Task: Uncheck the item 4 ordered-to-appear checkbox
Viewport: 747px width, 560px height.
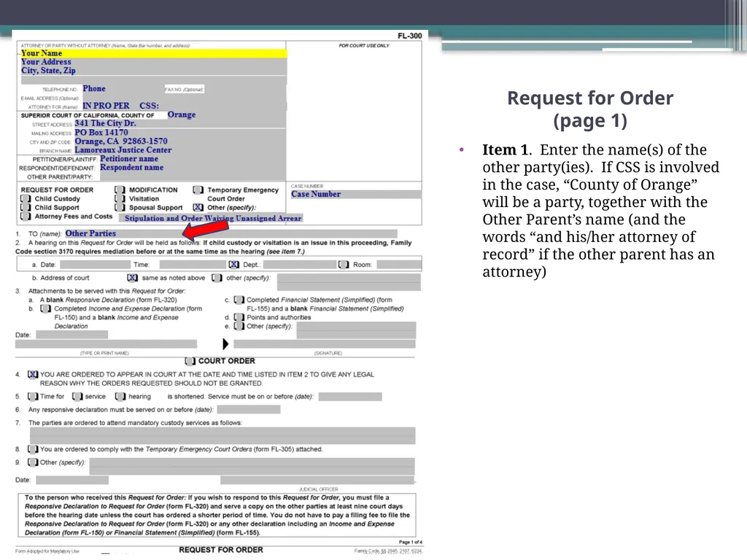Action: (32, 375)
